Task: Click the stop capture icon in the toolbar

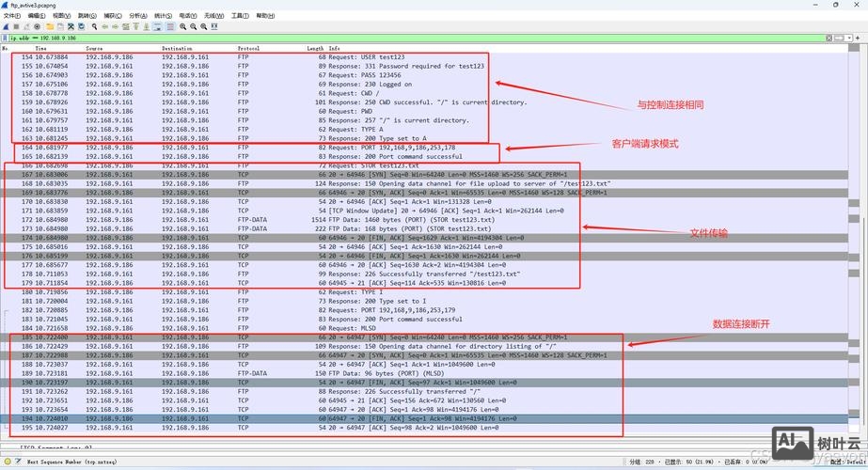Action: [16, 26]
